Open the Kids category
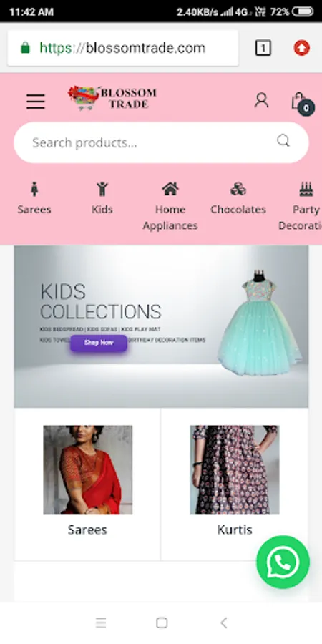The width and height of the screenshot is (322, 644). point(102,199)
